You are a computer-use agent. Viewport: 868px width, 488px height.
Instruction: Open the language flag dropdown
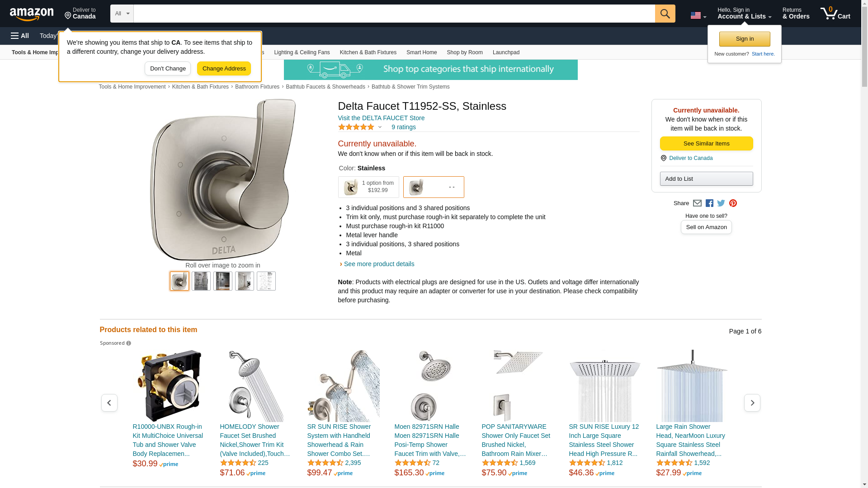point(698,15)
